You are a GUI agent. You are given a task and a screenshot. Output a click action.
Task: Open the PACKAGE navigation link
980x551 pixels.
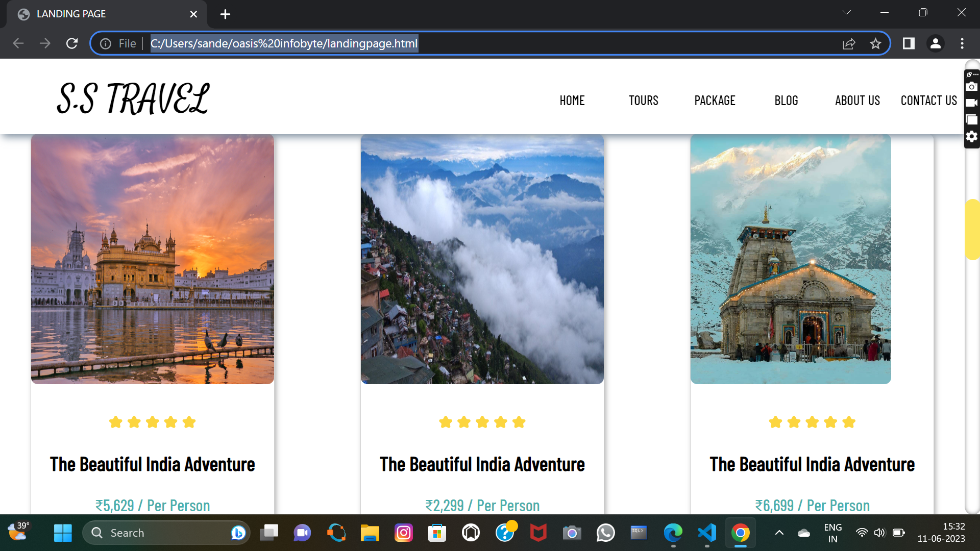715,101
